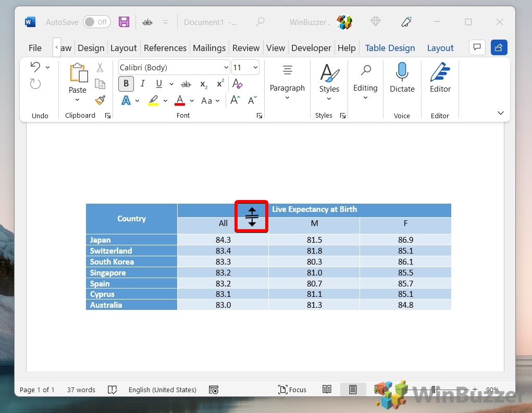Click the Increase Font Size icon

(236, 101)
